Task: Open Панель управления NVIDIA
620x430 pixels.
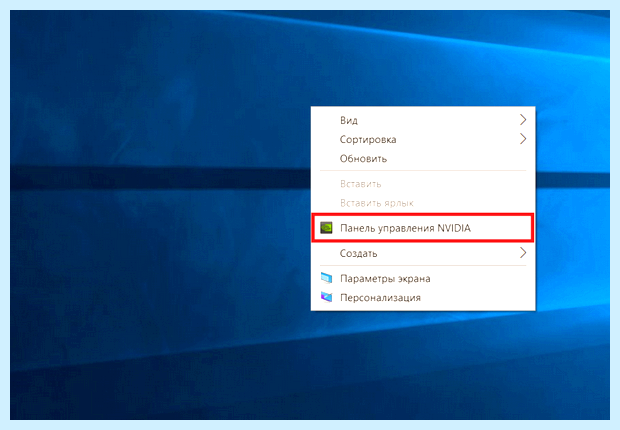Action: [x=423, y=228]
